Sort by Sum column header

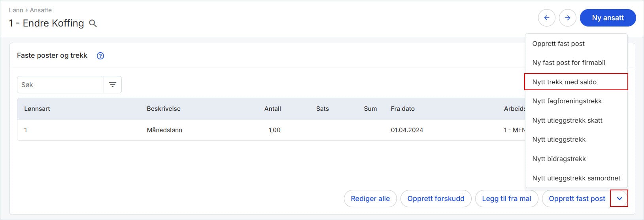click(x=370, y=109)
